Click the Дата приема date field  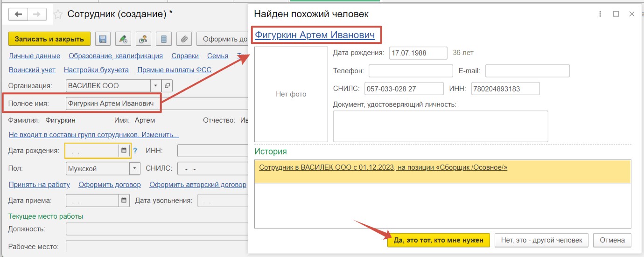pyautogui.click(x=93, y=201)
